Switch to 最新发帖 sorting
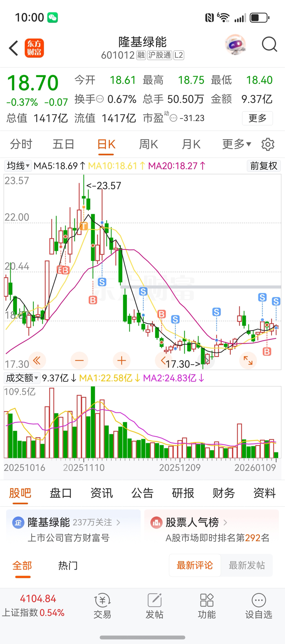The image size is (285, 644). 247,565
